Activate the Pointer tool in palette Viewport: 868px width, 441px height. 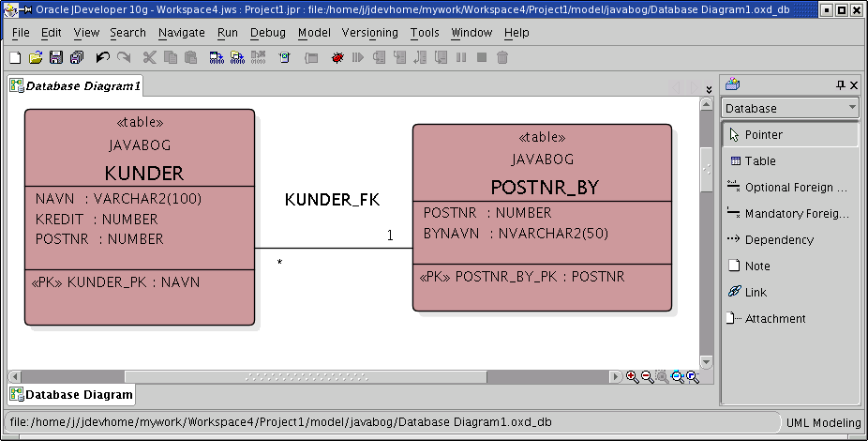pos(763,135)
